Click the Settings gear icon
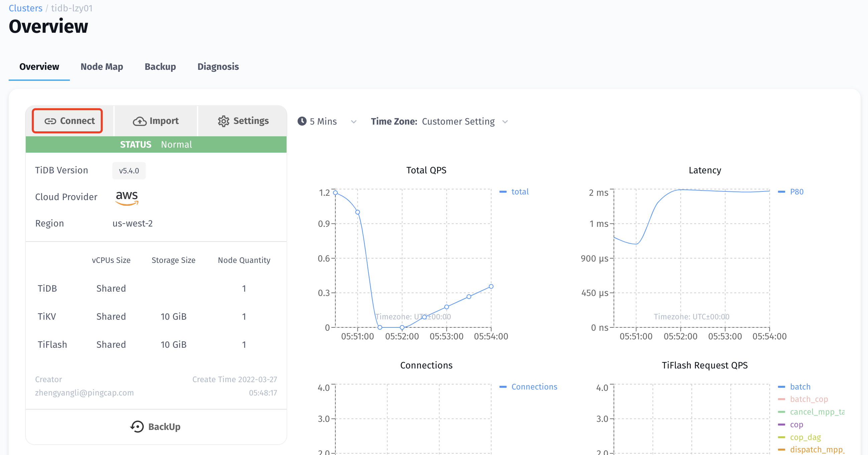This screenshot has height=455, width=868. [x=223, y=121]
